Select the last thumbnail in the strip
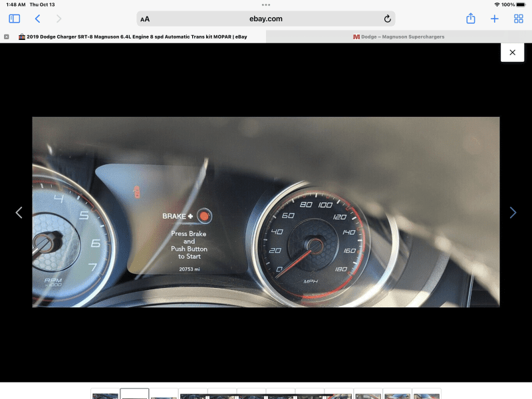 tap(426, 394)
